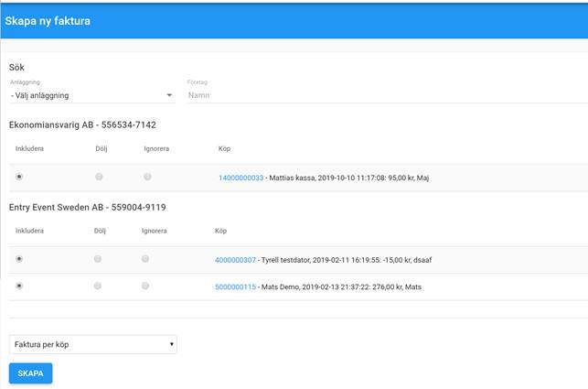The image size is (588, 389).
Task: Set purchase 4000000307 to Ignorera
Action: point(144,259)
